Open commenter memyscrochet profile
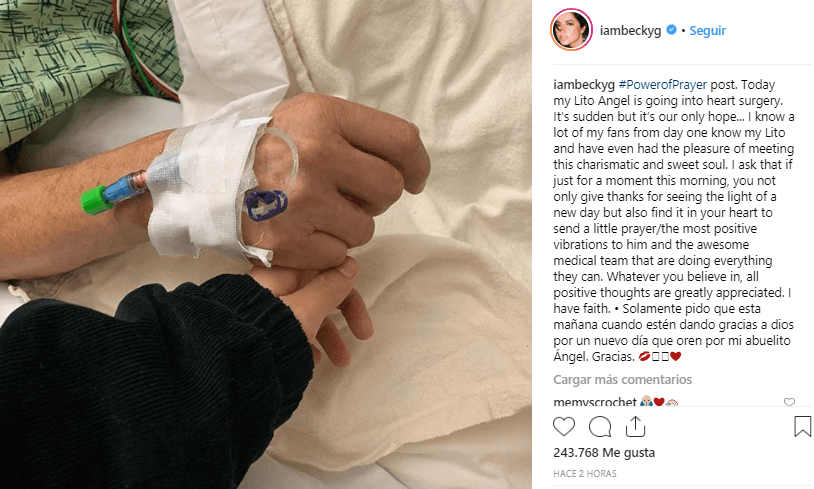814x489 pixels. click(x=595, y=402)
